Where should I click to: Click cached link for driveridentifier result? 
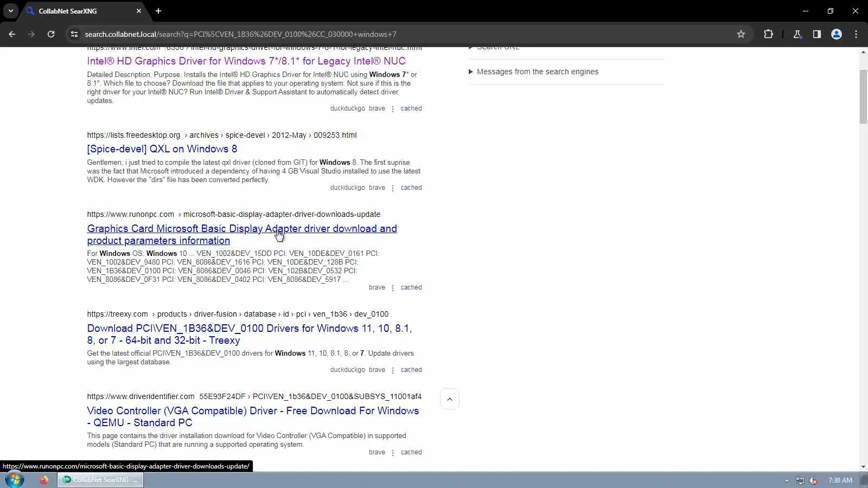(x=411, y=452)
